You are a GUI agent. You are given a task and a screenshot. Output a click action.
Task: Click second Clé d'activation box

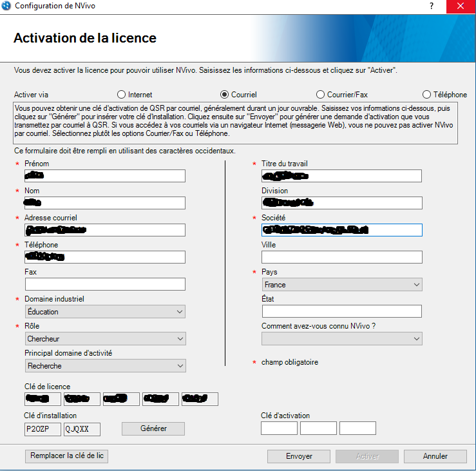pos(318,428)
